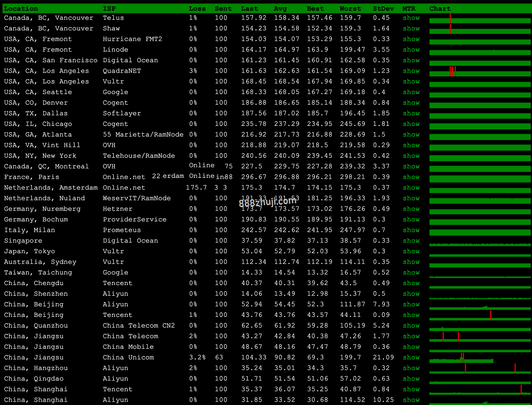This screenshot has width=532, height=405.
Task: Open 'show' link for Beijing Tencent row
Action: (411, 315)
